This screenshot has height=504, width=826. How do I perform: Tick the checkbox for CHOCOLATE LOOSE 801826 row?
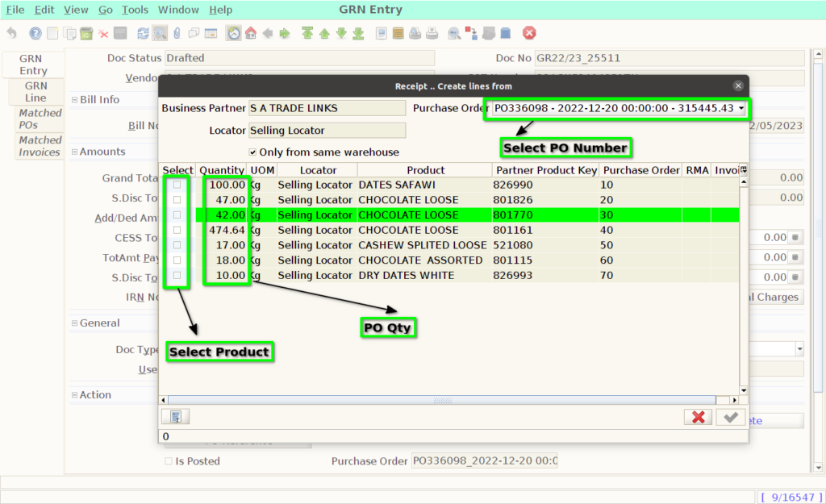(177, 200)
